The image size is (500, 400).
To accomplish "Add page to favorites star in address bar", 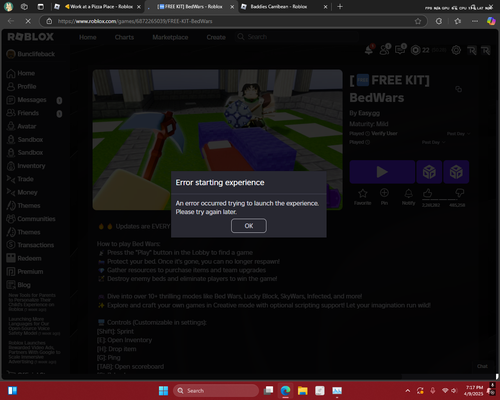I will (418, 21).
